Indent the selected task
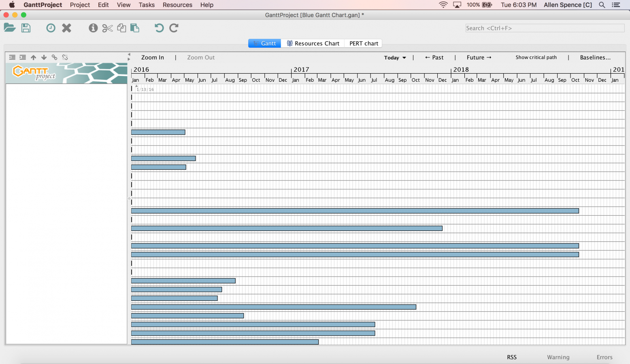 [23, 57]
